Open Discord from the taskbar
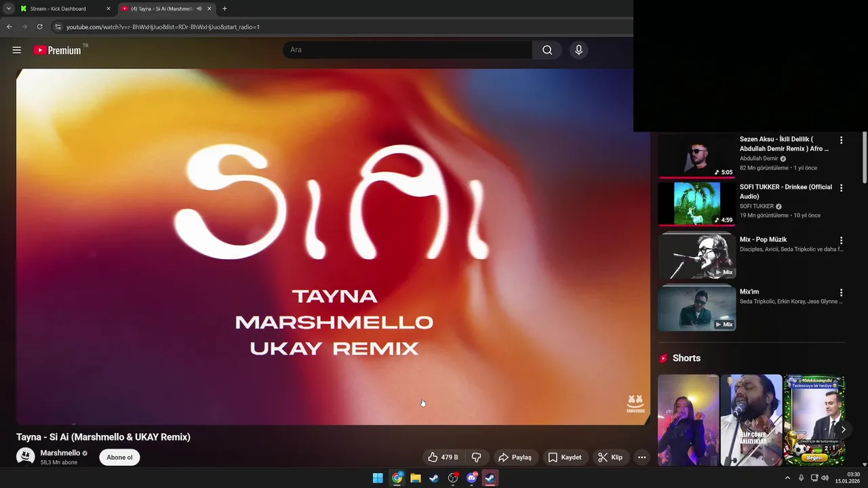 coord(472,478)
